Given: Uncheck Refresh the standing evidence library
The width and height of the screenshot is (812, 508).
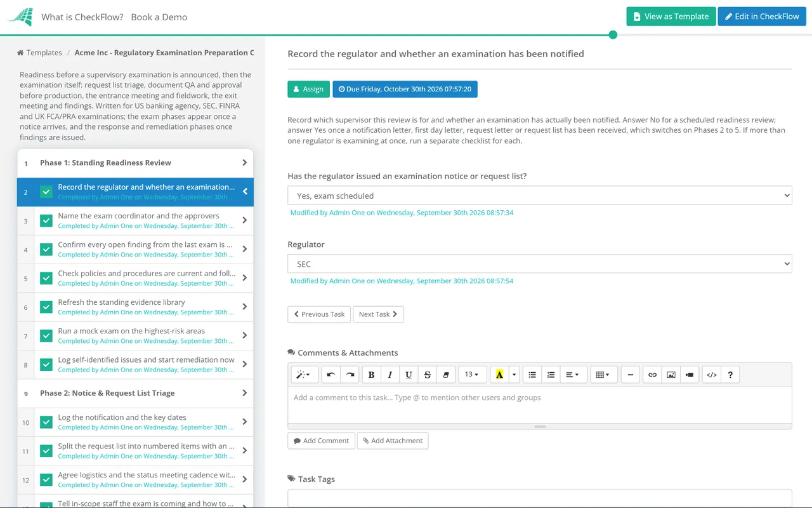Looking at the screenshot, I should point(46,307).
